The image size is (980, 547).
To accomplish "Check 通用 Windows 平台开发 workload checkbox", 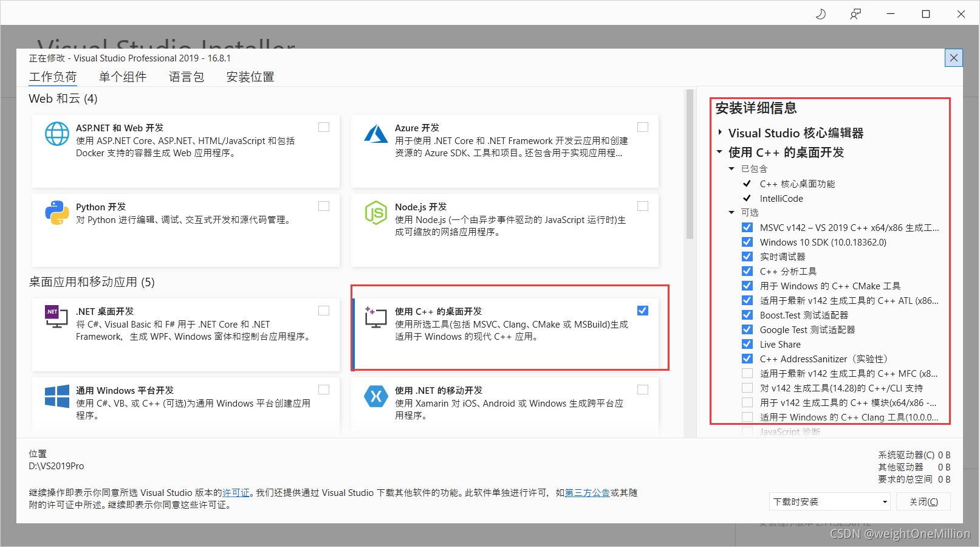I will 324,390.
